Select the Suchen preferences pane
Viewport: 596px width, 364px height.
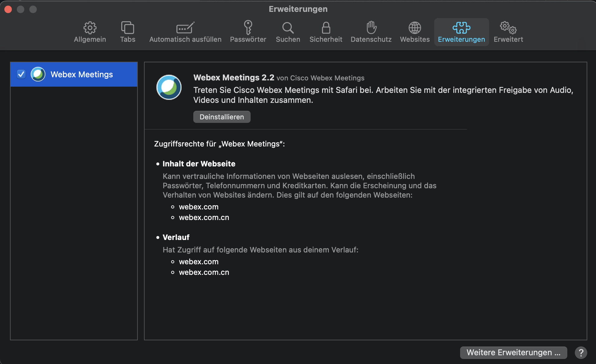point(288,32)
